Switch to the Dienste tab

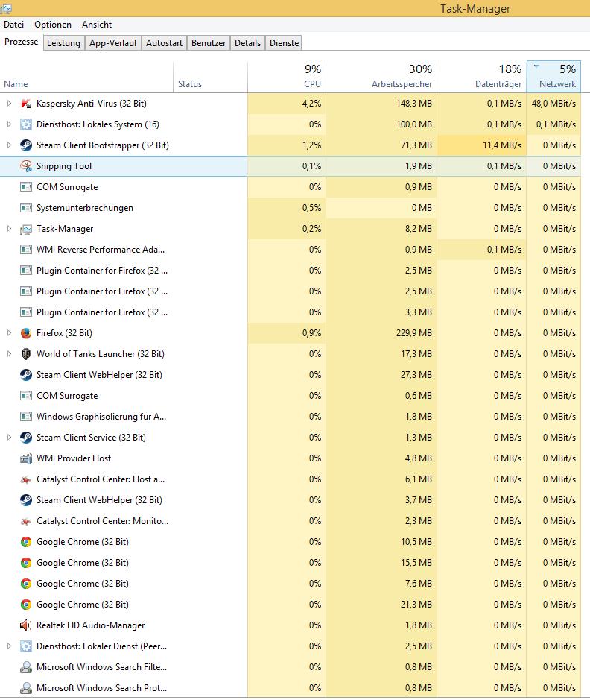click(x=284, y=43)
